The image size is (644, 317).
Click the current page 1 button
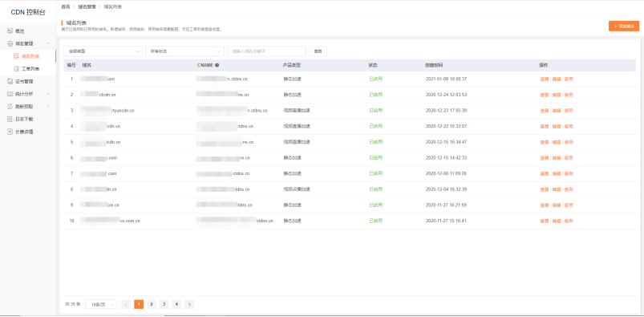pyautogui.click(x=139, y=304)
